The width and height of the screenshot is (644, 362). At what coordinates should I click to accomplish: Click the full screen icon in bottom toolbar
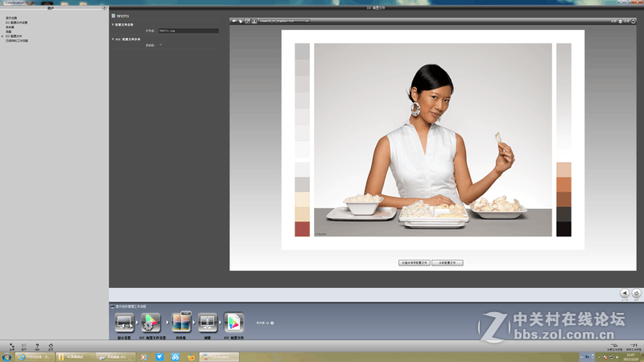(x=12, y=347)
